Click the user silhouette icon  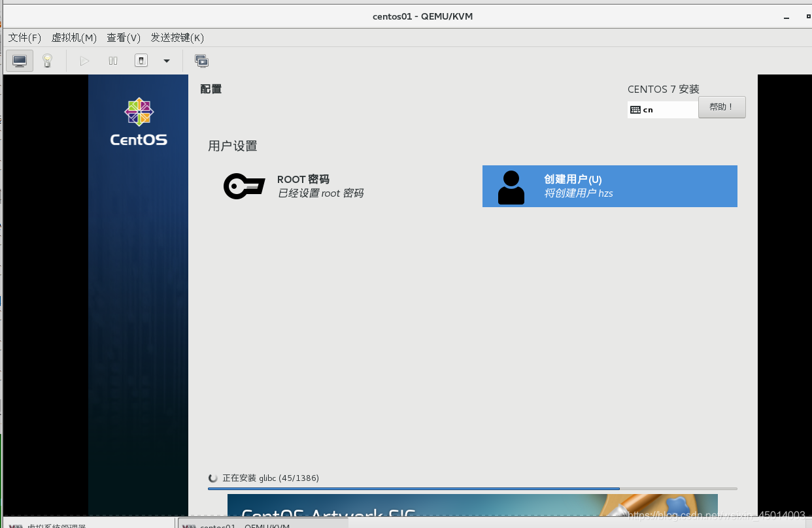click(x=511, y=188)
